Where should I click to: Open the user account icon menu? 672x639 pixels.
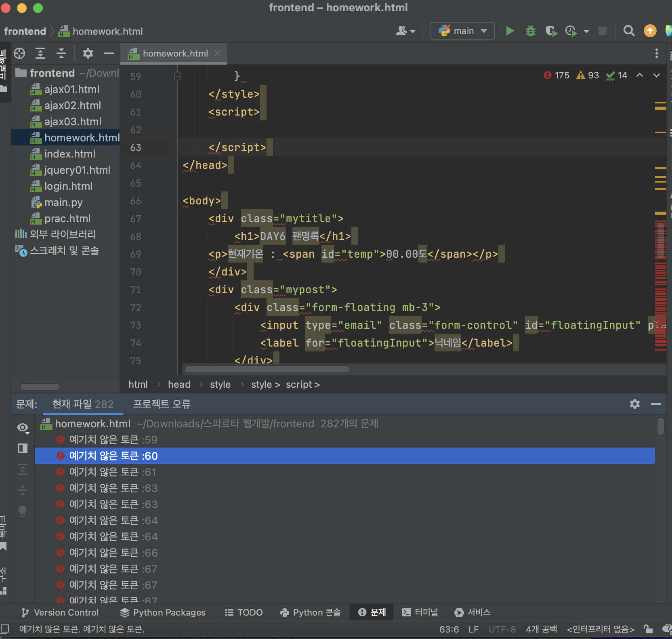pyautogui.click(x=405, y=31)
